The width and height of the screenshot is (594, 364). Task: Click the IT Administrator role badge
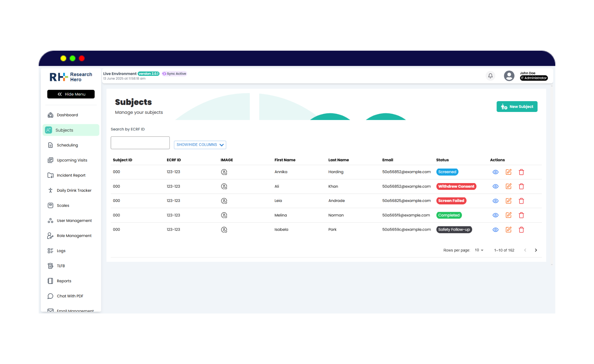[x=534, y=78]
